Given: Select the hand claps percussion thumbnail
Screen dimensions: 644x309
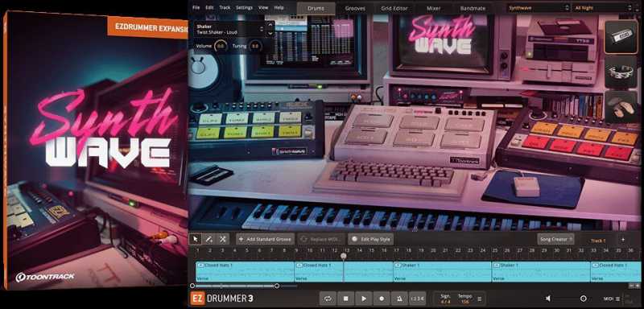Looking at the screenshot, I should [x=621, y=106].
